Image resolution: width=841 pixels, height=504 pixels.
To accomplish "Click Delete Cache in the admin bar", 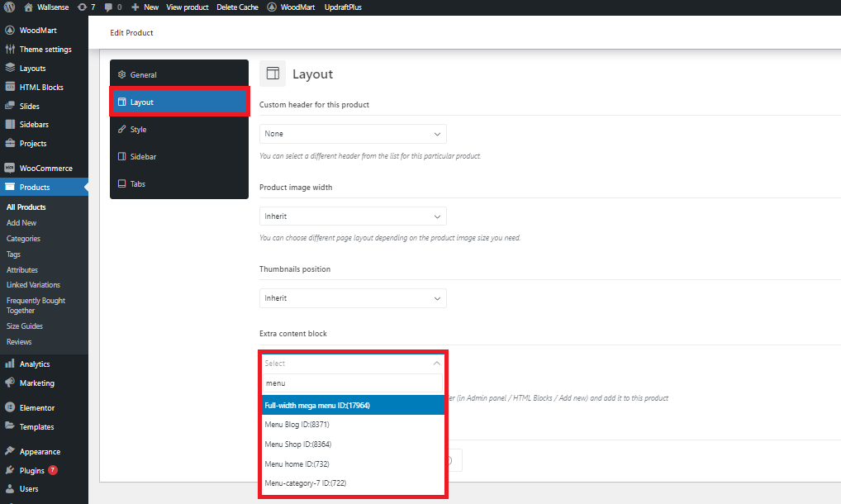I will pos(237,7).
